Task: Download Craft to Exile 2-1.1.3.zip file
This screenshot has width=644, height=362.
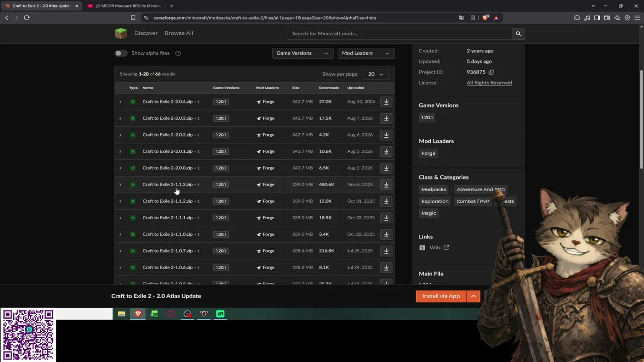Action: tap(386, 185)
